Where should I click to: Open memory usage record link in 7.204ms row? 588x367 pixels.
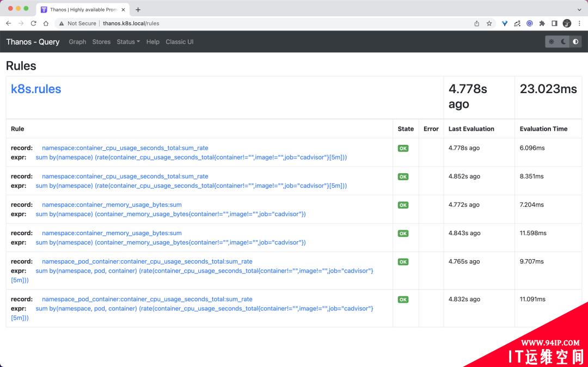point(112,205)
